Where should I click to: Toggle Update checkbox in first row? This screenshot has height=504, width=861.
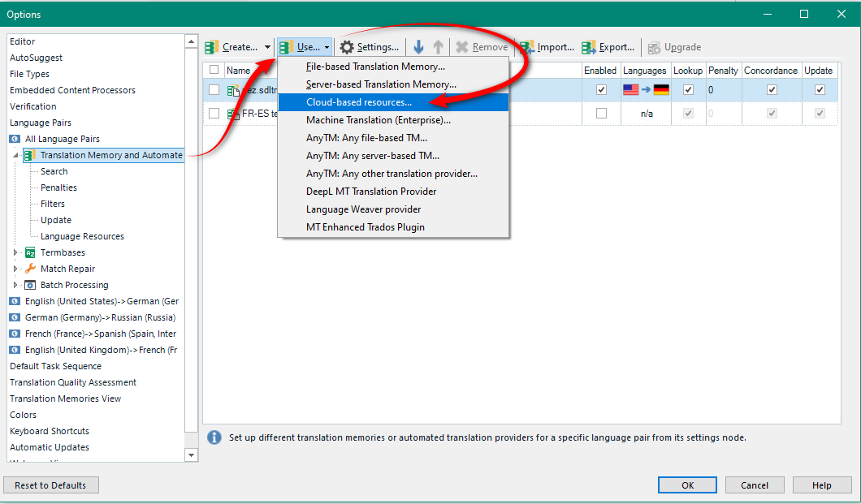(x=820, y=90)
